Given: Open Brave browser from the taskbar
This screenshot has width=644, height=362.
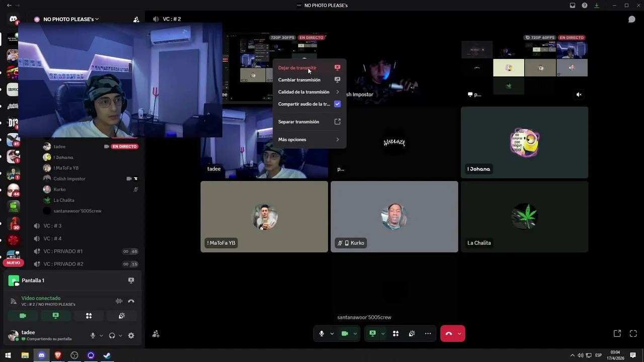Looking at the screenshot, I should [58, 355].
